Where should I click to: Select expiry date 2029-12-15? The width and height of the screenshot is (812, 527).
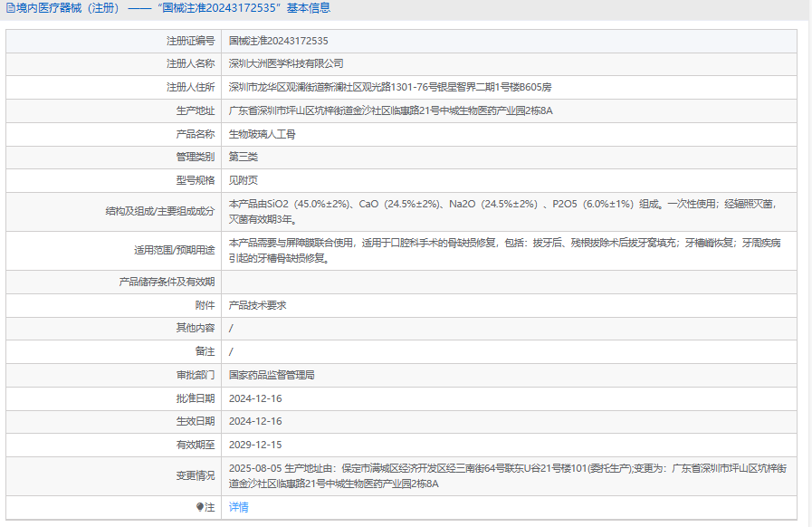pos(255,445)
